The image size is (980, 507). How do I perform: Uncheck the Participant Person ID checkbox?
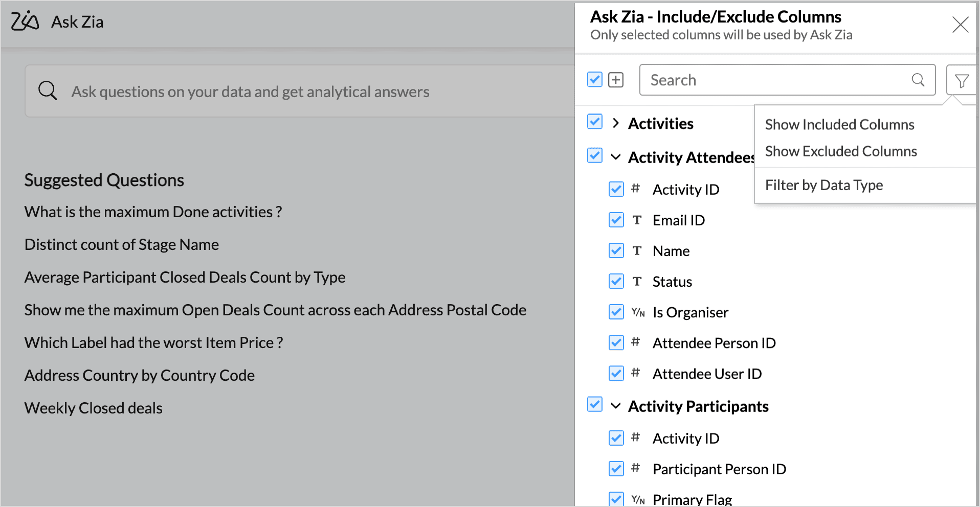point(616,469)
